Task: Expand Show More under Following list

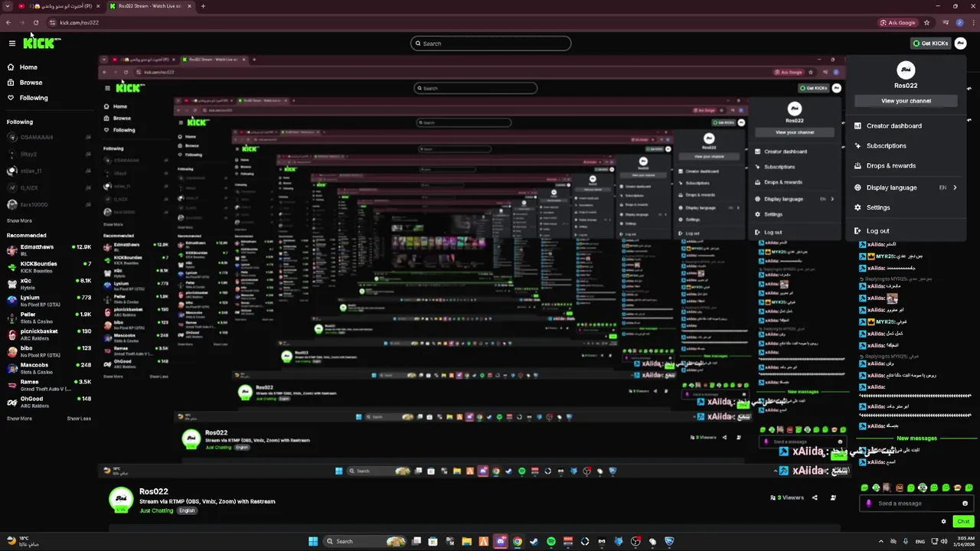Action: point(19,221)
